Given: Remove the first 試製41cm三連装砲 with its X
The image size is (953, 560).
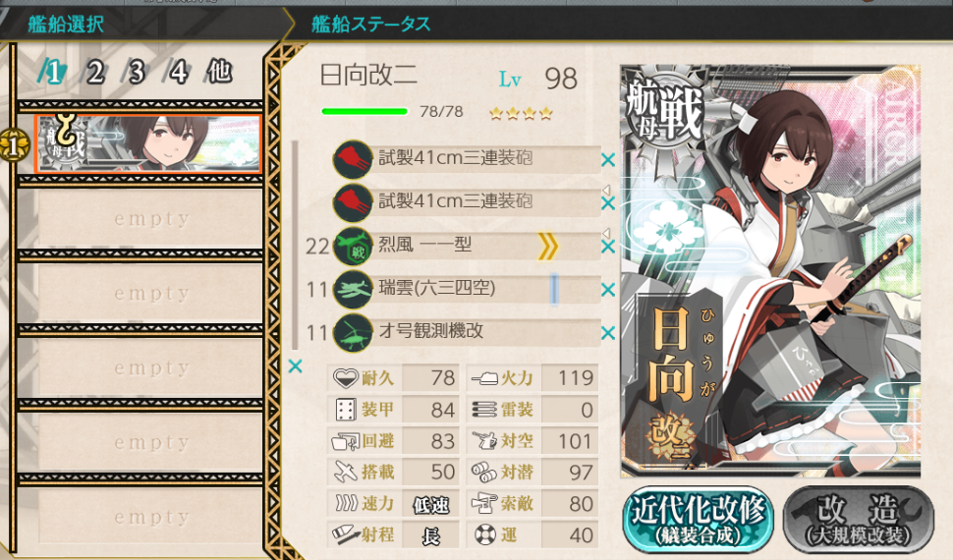Looking at the screenshot, I should click(608, 160).
